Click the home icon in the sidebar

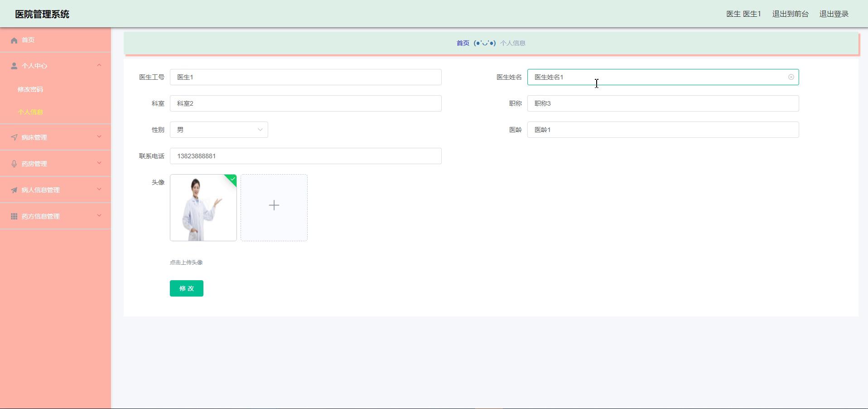[x=14, y=40]
